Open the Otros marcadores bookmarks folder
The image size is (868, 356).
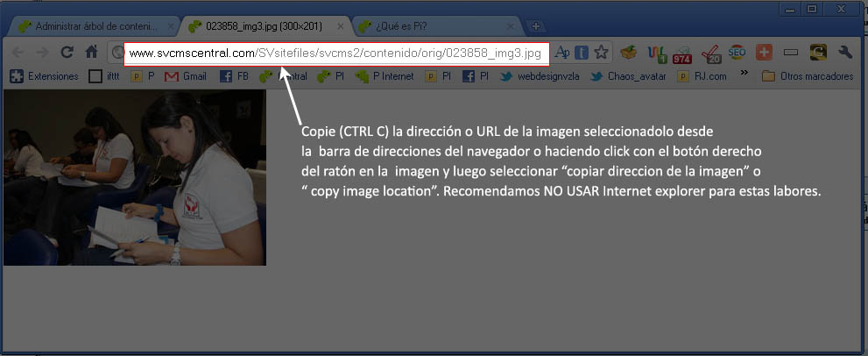click(x=807, y=76)
